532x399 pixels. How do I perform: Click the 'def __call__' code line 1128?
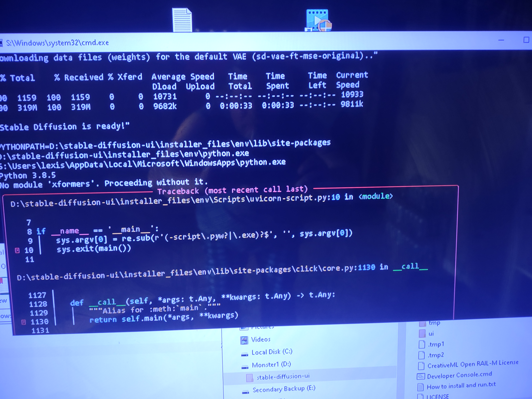[203, 299]
